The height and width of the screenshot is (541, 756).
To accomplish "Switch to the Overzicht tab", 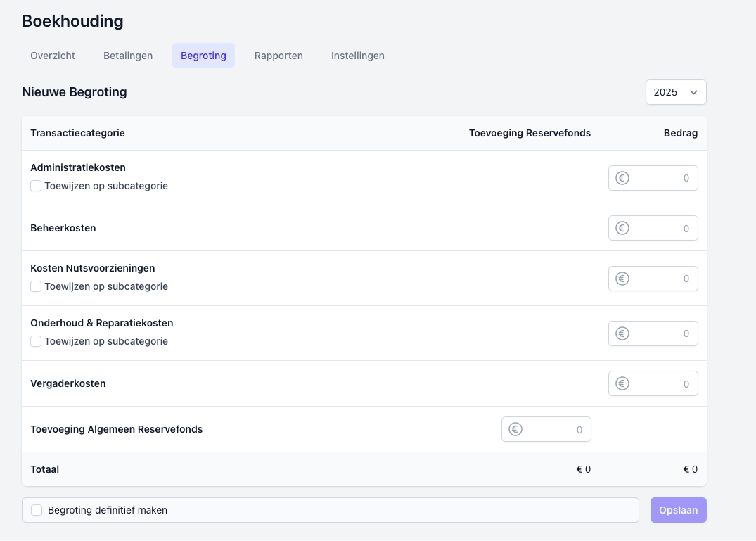I will (53, 56).
